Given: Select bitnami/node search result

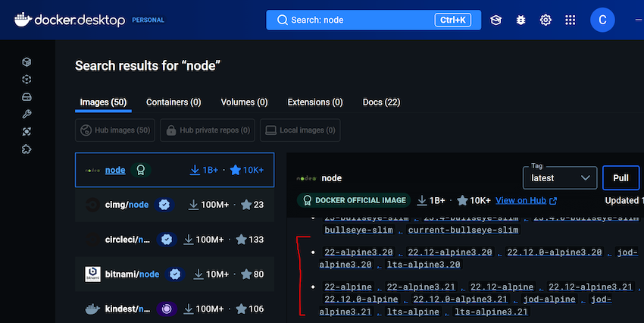Looking at the screenshot, I should (x=174, y=274).
